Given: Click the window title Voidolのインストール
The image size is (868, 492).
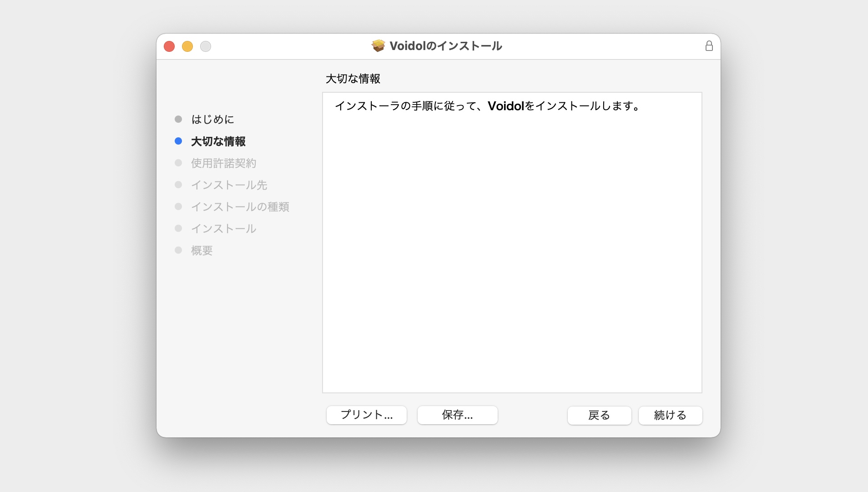Looking at the screenshot, I should 445,45.
